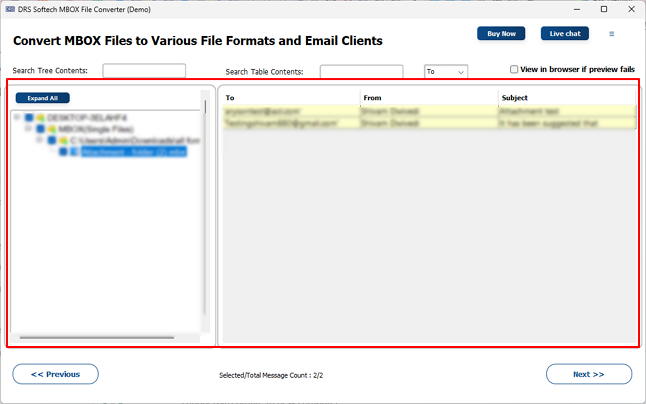Select the email row with subject Attachment test

429,111
